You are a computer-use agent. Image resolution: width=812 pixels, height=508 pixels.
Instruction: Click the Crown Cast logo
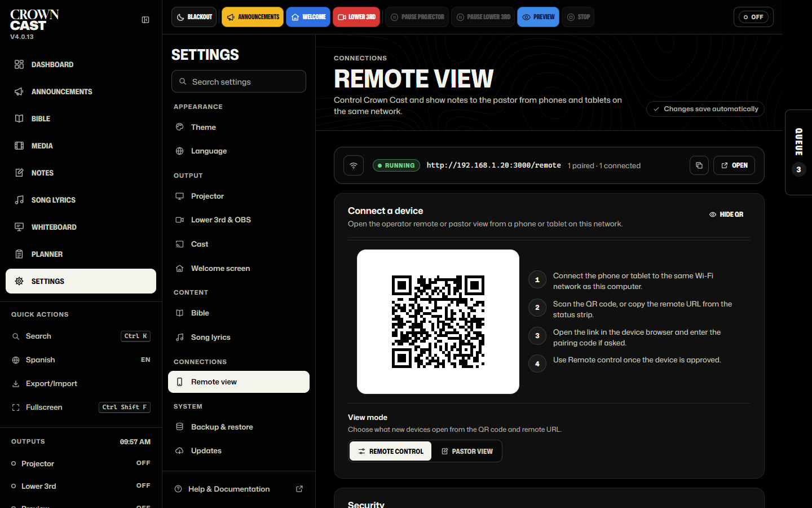click(x=34, y=20)
